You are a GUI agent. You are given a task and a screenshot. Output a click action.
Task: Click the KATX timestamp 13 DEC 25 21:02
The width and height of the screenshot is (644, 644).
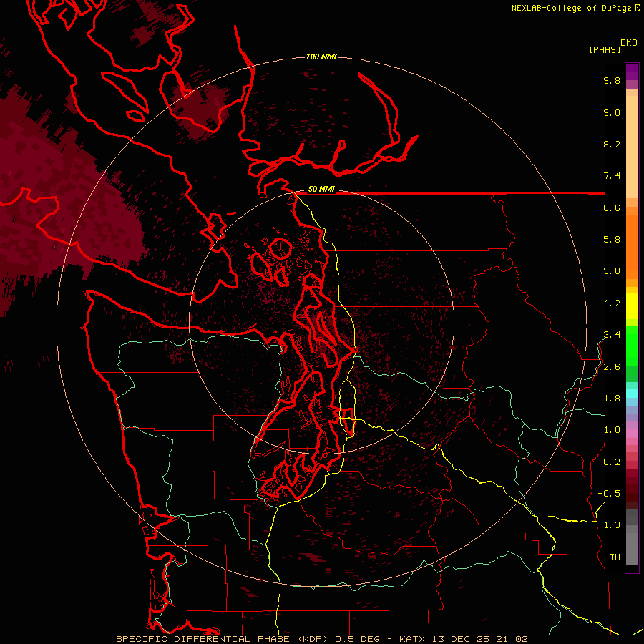click(463, 639)
